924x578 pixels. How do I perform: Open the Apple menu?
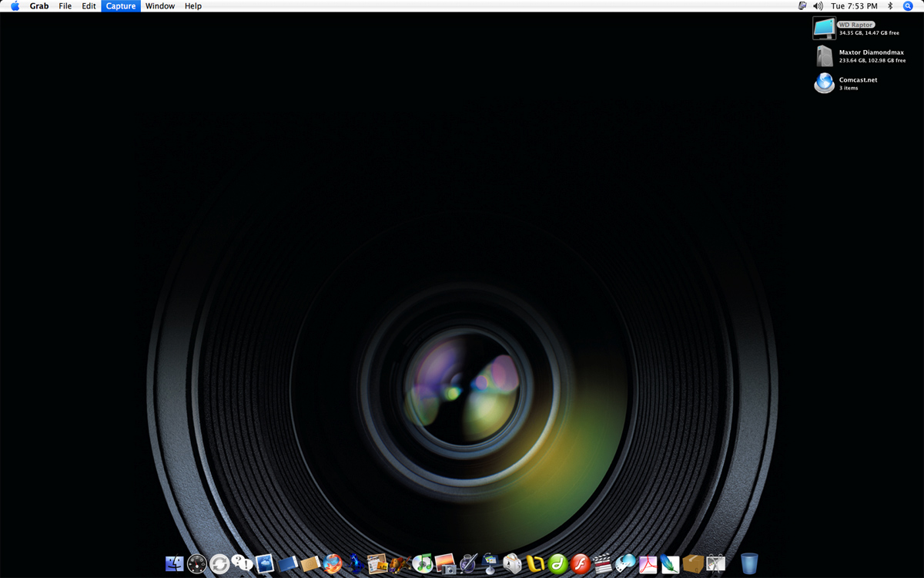point(15,6)
